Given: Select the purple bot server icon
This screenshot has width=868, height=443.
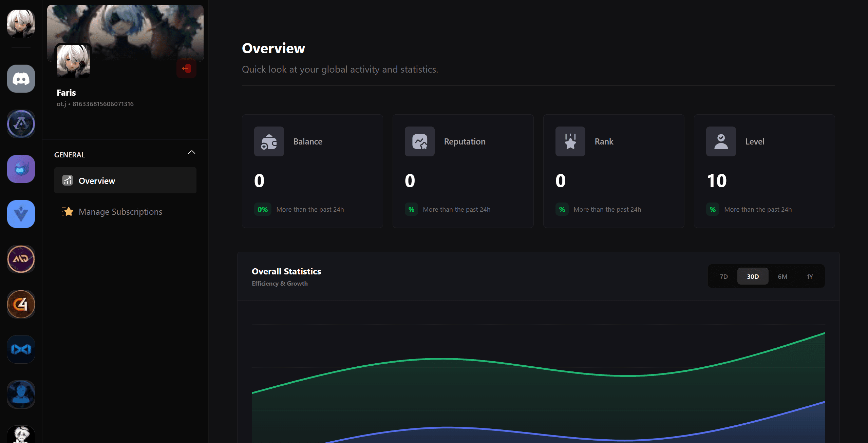Looking at the screenshot, I should (21, 169).
